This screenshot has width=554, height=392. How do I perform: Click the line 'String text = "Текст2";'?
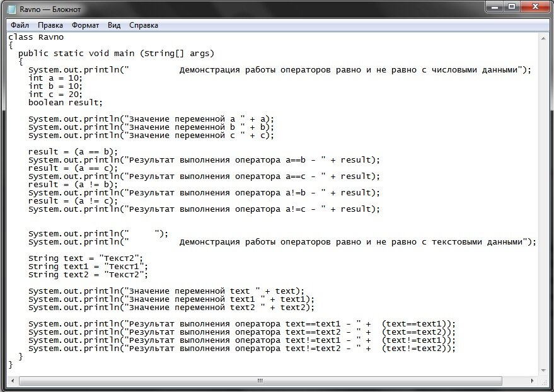pyautogui.click(x=86, y=258)
